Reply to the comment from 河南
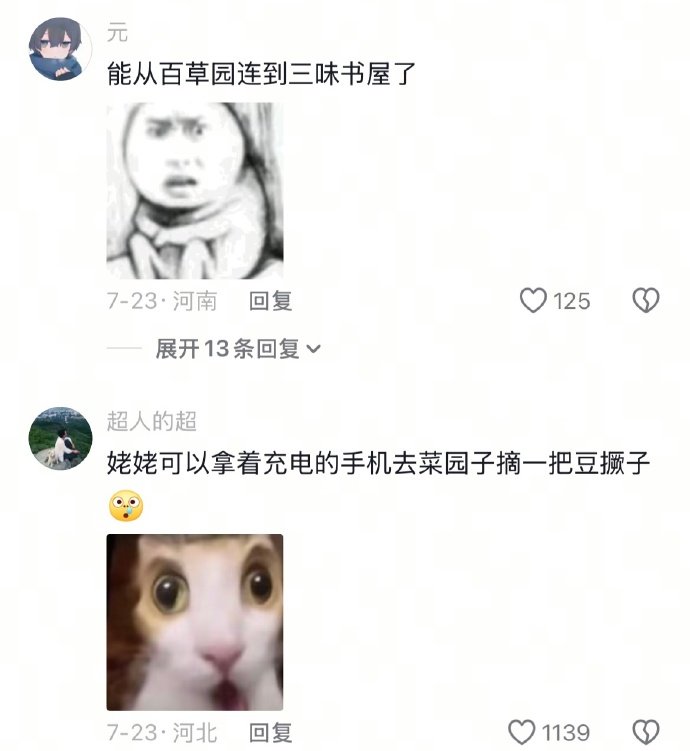The width and height of the screenshot is (690, 751). tap(271, 301)
